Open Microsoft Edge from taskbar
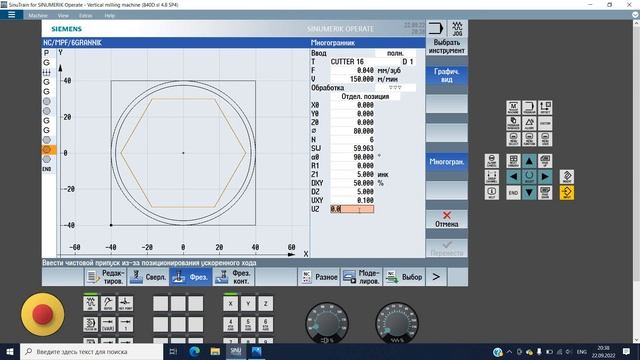The width and height of the screenshot is (640, 360). coord(195,351)
